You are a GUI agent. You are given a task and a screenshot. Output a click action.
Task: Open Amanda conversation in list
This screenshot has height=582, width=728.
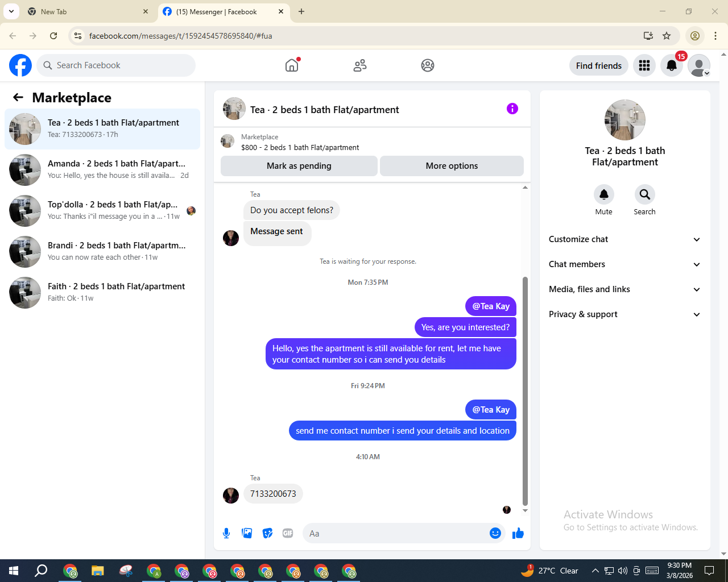(102, 170)
